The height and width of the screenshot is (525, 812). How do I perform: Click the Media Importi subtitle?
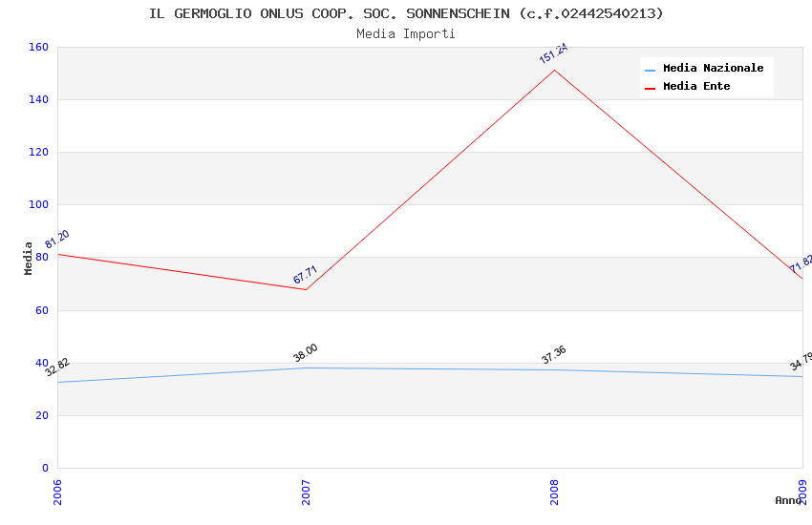405,34
